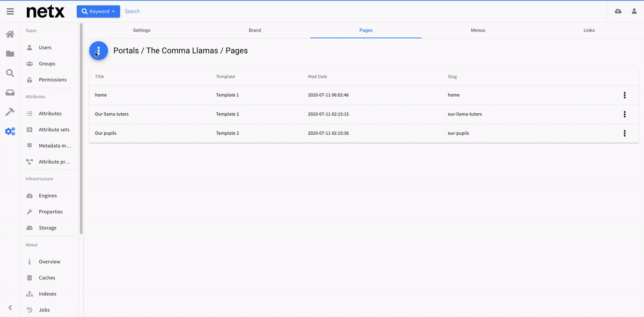Open the hamburger main menu
644x317 pixels.
click(x=10, y=11)
